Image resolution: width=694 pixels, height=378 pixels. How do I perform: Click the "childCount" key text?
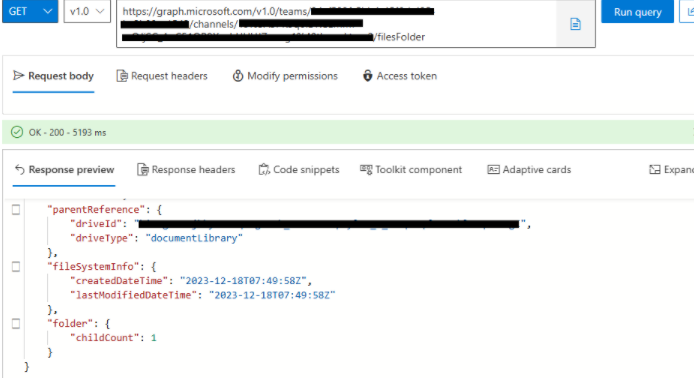(104, 338)
